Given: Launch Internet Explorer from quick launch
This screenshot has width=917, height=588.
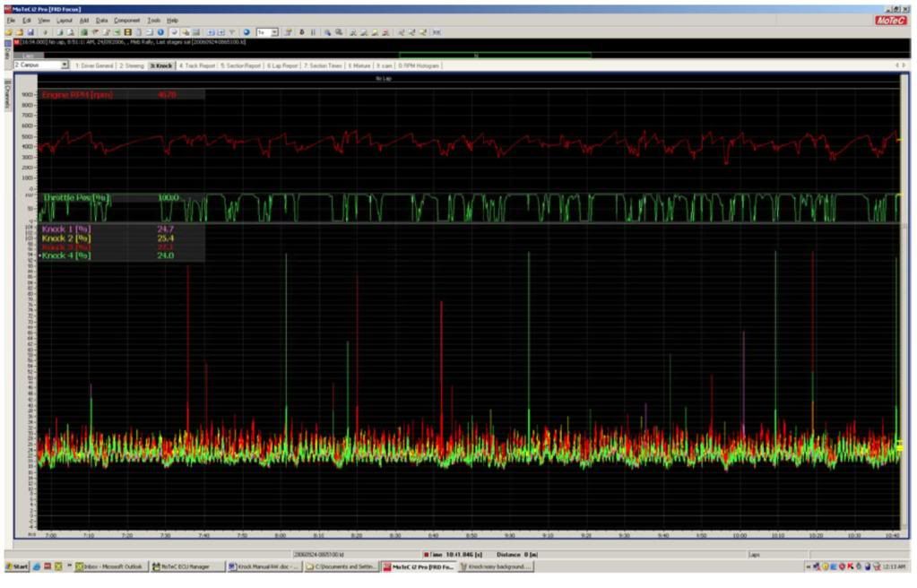Looking at the screenshot, I should tap(37, 567).
